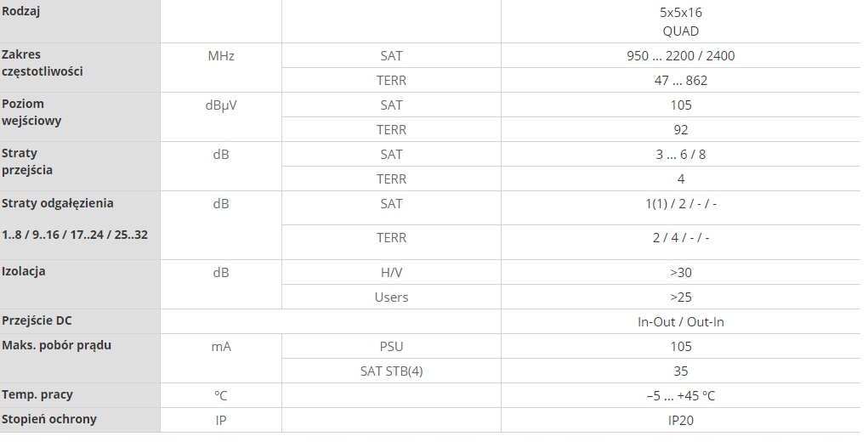Click the Rodzaj row header
The image size is (868, 442).
point(21,12)
